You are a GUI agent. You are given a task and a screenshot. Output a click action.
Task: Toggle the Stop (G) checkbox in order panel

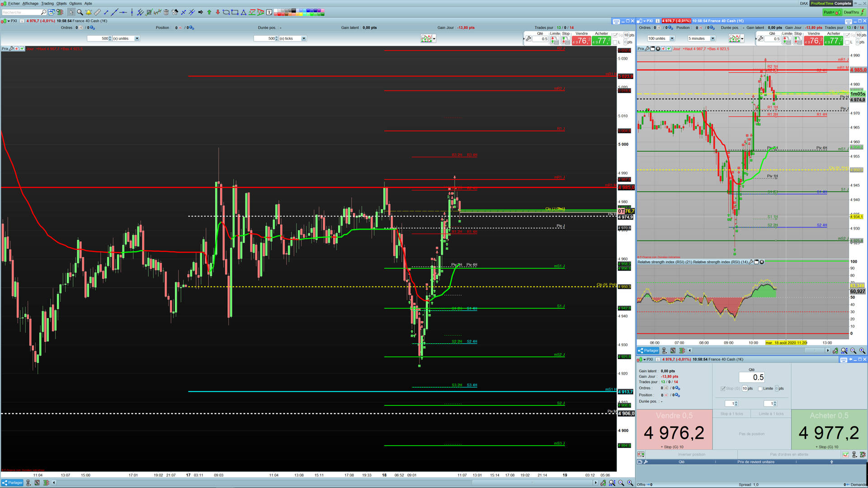click(723, 389)
